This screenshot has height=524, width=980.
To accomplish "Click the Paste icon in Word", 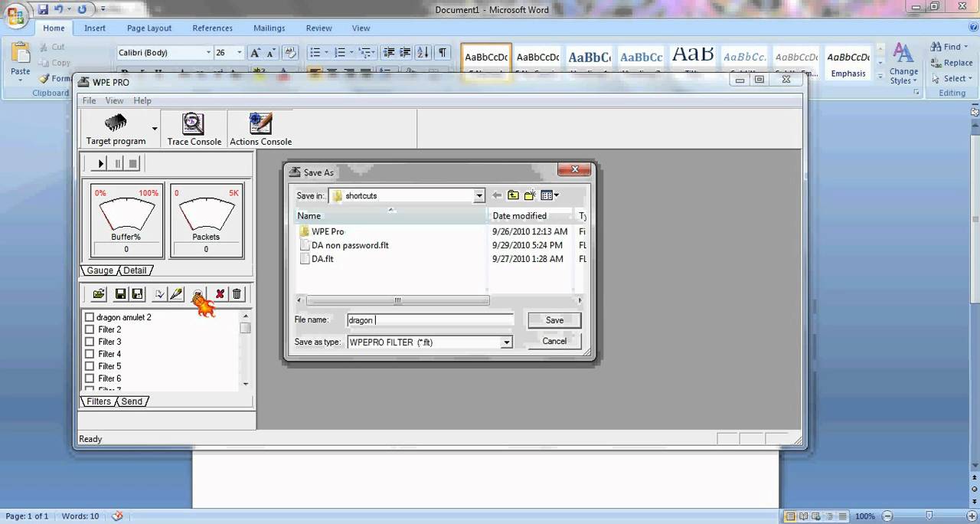I will (20, 54).
